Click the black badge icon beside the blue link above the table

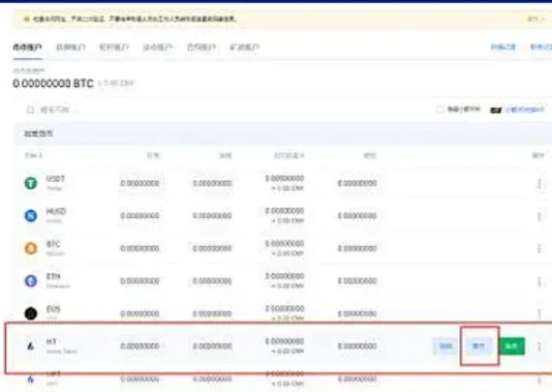tap(496, 110)
